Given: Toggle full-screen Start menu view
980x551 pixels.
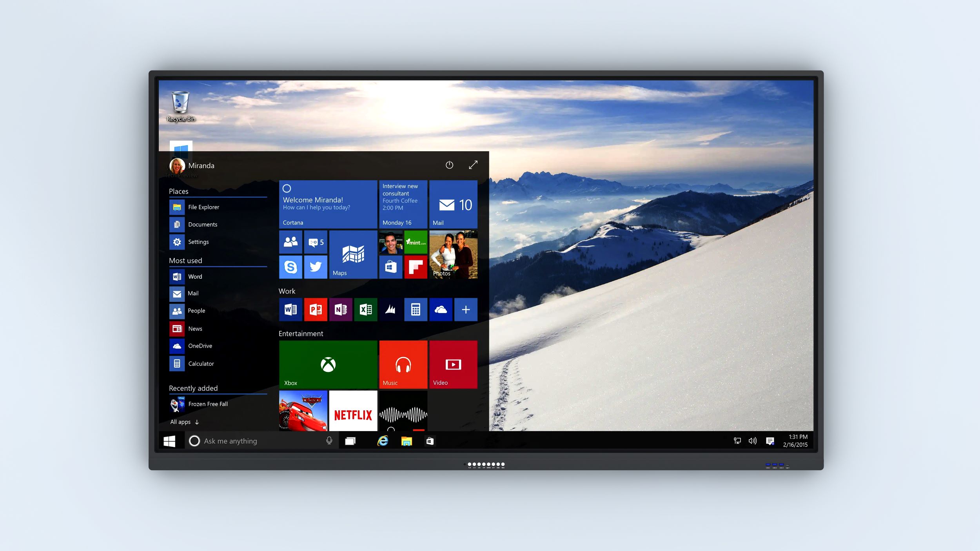Looking at the screenshot, I should (x=473, y=165).
